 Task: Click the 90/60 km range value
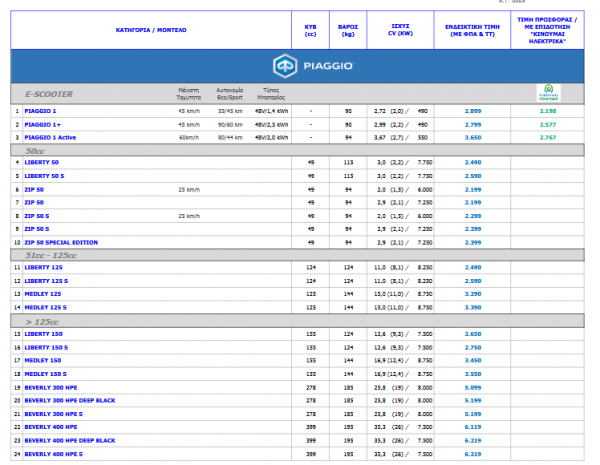[x=230, y=125]
